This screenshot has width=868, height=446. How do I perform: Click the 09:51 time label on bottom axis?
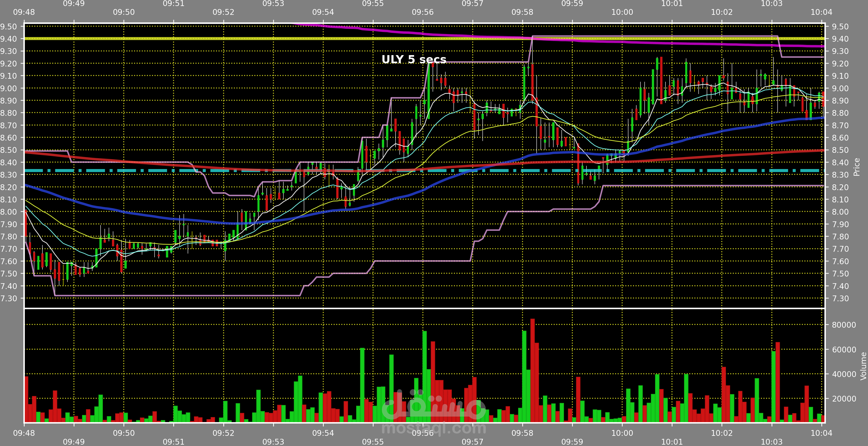(173, 442)
